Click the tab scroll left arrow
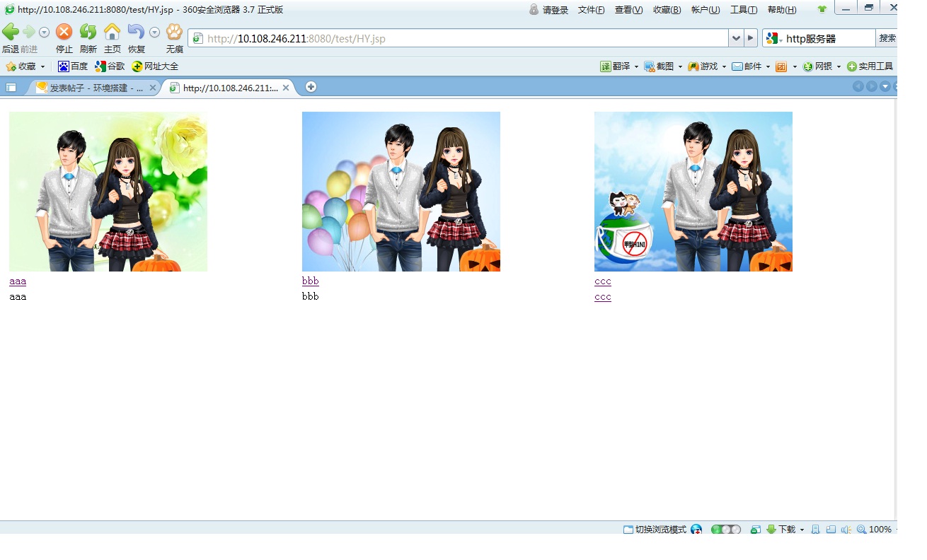Screen dimensions: 927x560 858,86
